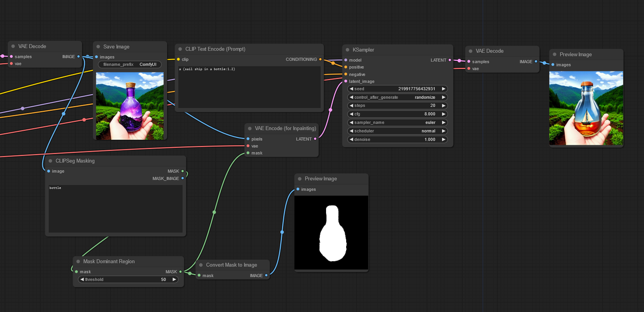Decrease steps using the left arrow
The width and height of the screenshot is (644, 312).
coord(351,106)
